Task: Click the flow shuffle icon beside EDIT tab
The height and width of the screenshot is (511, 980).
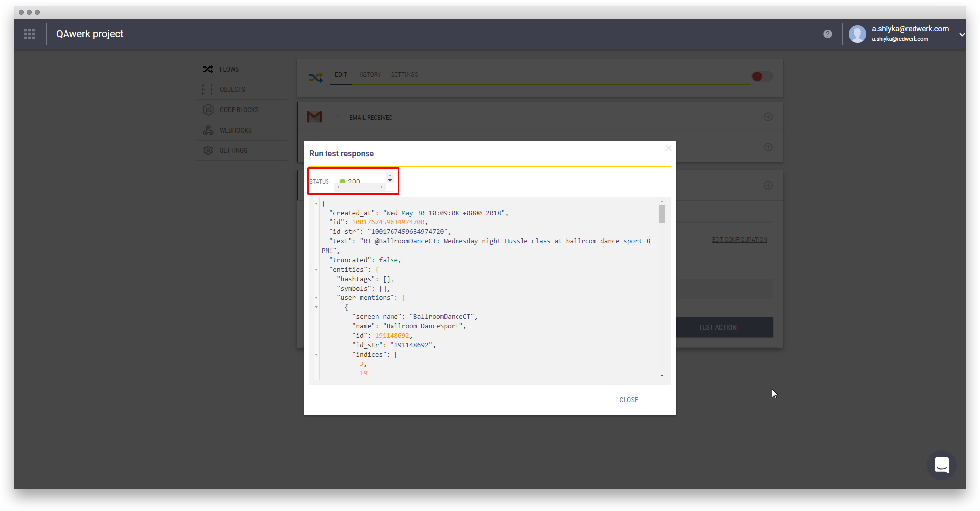Action: point(316,77)
